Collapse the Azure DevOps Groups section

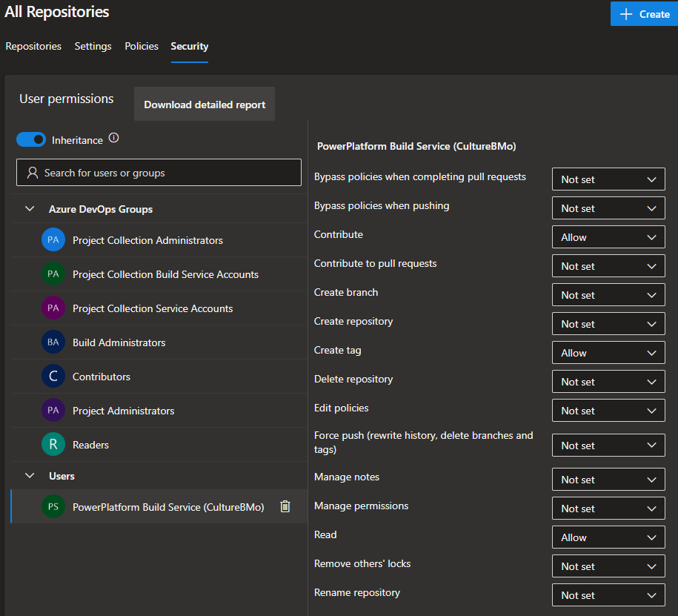point(30,209)
